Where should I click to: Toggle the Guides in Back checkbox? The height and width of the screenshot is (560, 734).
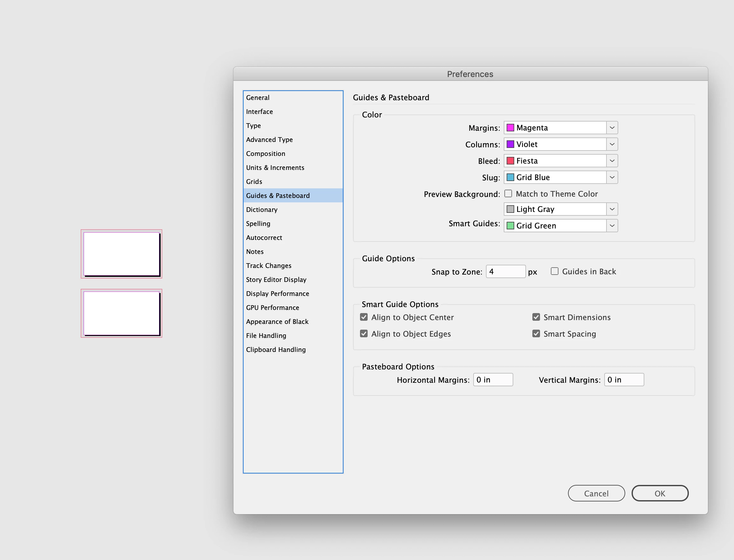[554, 271]
